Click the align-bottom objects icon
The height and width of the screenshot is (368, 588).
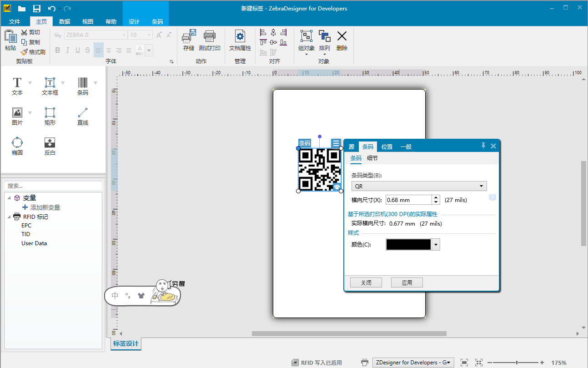coord(284,42)
